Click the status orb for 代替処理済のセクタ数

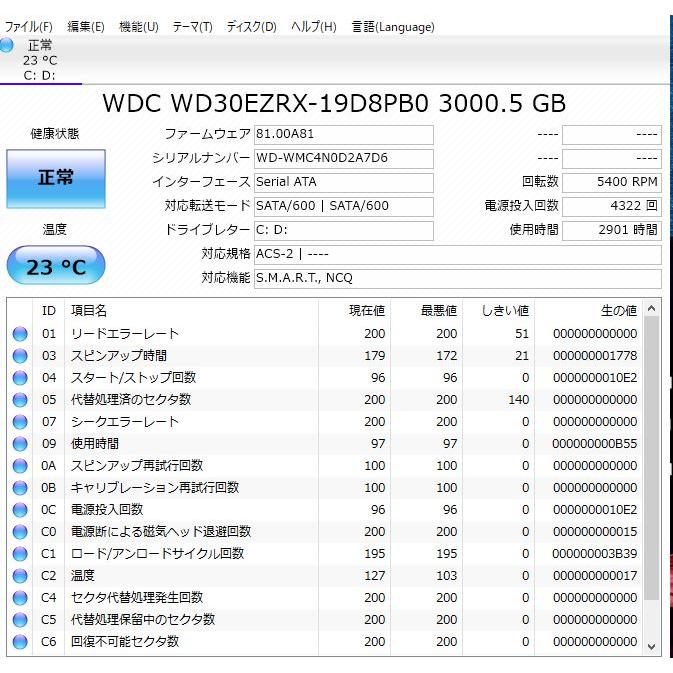click(20, 400)
